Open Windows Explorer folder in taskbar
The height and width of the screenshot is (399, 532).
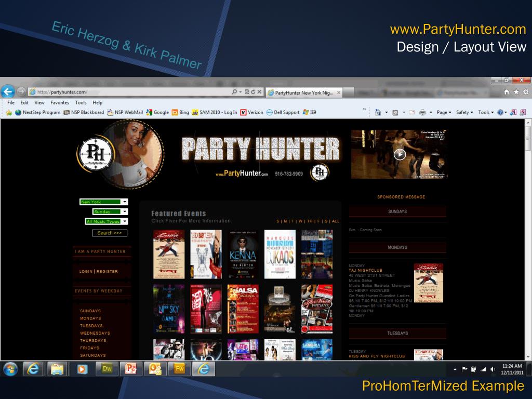click(57, 369)
